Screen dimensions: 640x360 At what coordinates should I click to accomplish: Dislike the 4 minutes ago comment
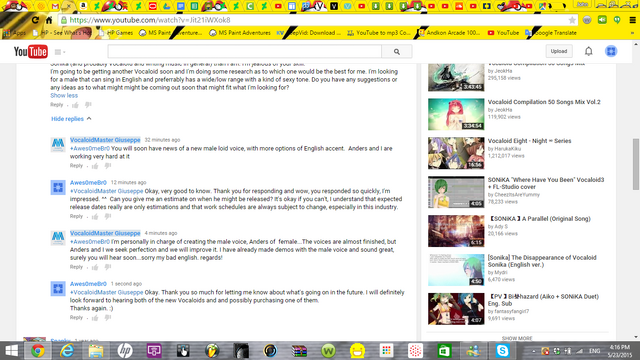pos(108,267)
